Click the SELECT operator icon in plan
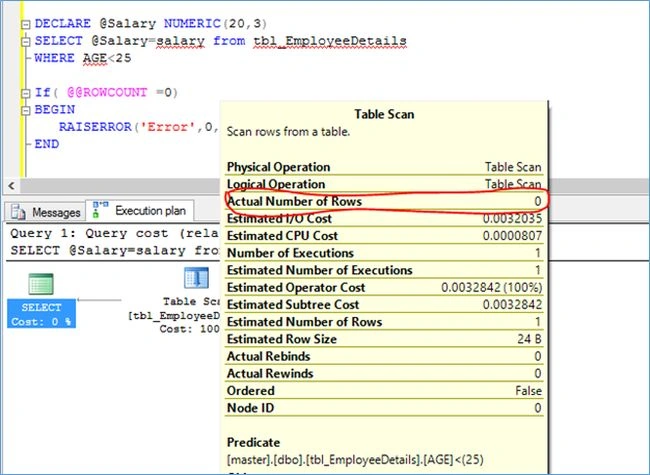Image resolution: width=650 pixels, height=475 pixels. pos(41,284)
